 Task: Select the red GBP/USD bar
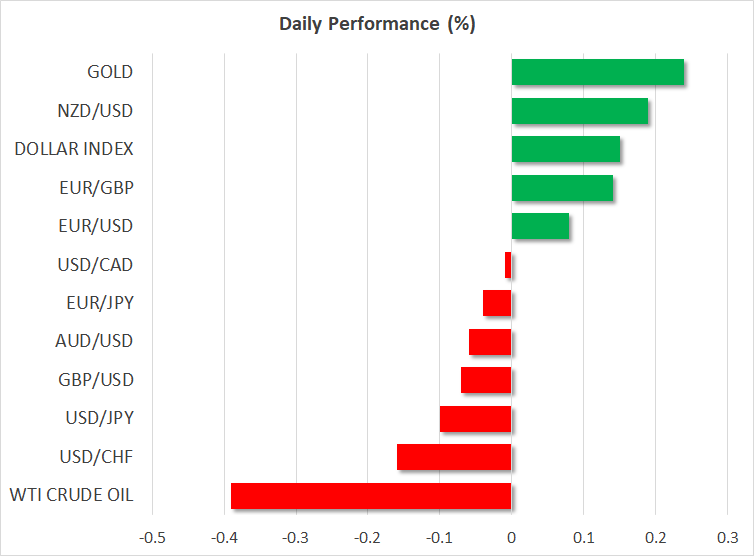point(486,380)
